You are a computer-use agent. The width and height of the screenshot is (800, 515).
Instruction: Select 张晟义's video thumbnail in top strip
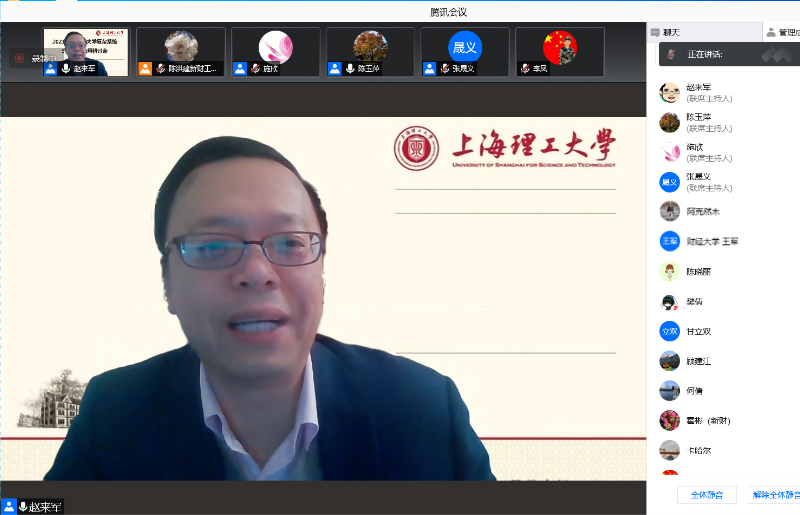tap(464, 52)
